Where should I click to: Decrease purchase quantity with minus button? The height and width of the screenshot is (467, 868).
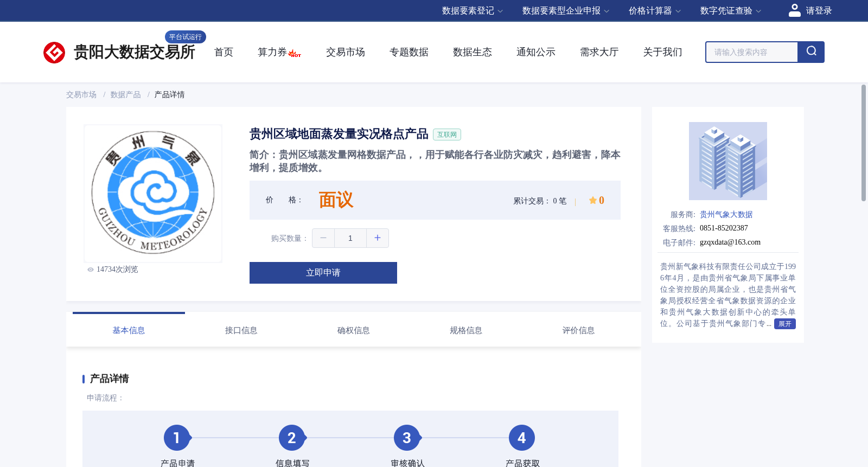point(323,238)
